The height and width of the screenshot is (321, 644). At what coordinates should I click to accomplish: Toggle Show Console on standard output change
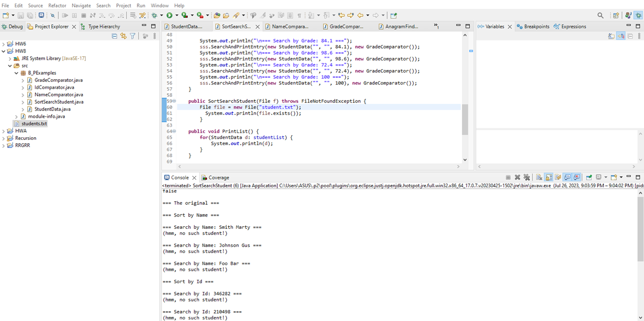pos(567,178)
